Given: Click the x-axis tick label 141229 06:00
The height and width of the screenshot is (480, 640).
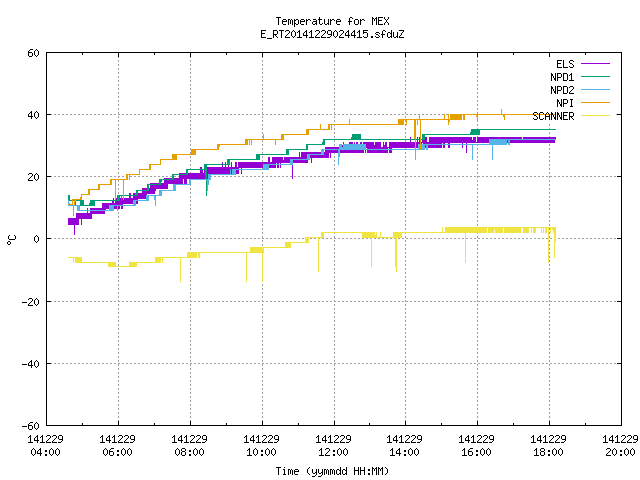Looking at the screenshot, I should pos(117,446).
